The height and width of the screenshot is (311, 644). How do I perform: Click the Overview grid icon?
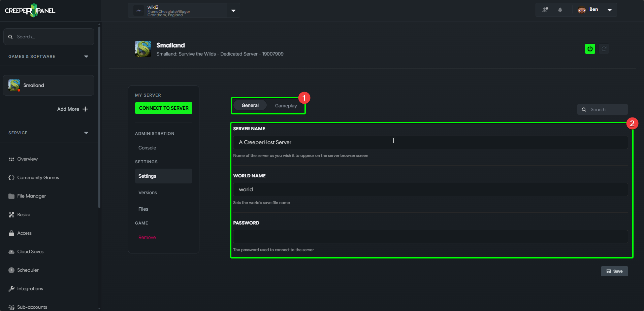(11, 159)
